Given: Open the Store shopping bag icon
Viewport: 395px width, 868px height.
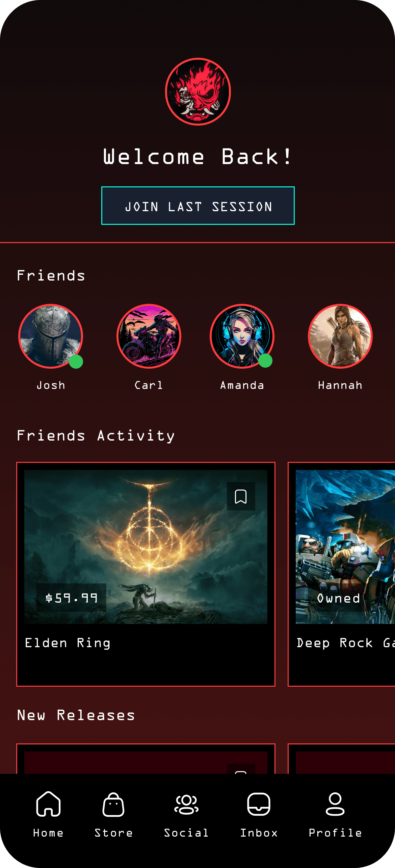Looking at the screenshot, I should click(x=113, y=805).
